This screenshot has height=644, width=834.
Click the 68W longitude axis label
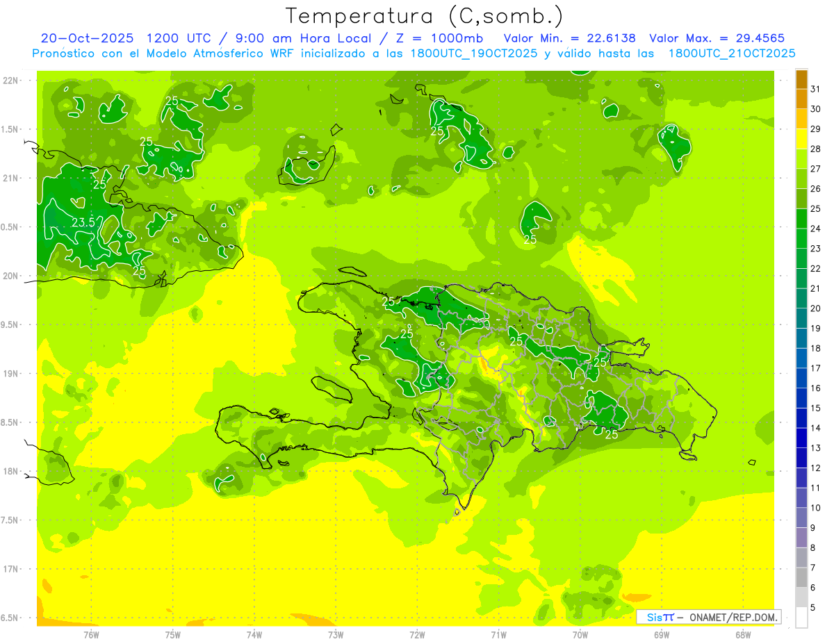click(x=742, y=634)
